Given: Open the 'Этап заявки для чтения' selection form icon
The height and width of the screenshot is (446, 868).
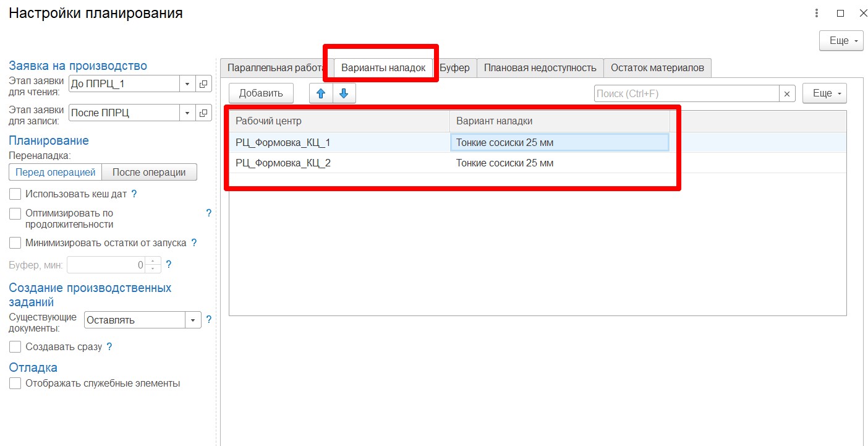Looking at the screenshot, I should click(x=203, y=84).
